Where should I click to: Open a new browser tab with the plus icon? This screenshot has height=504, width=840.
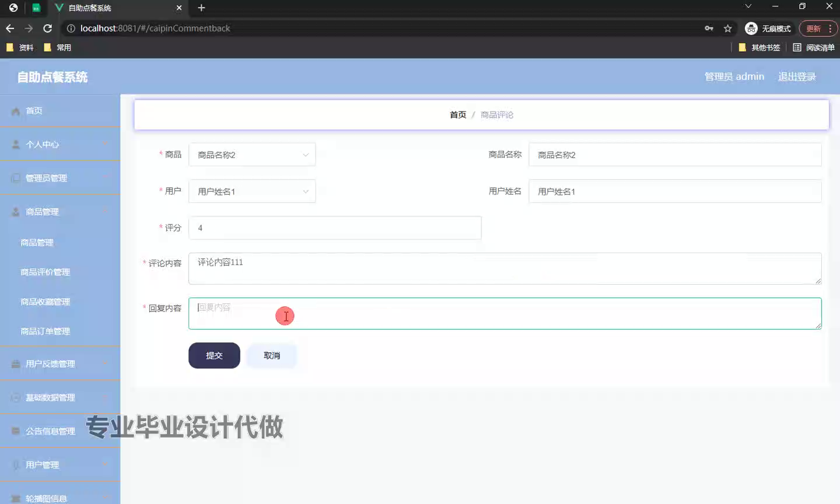pyautogui.click(x=201, y=8)
